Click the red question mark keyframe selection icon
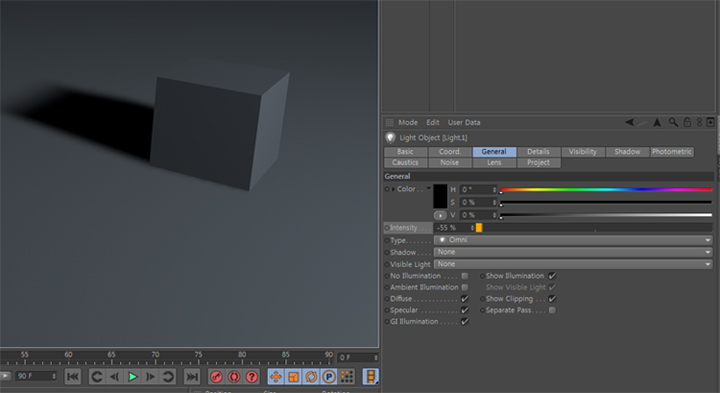Viewport: 720px width, 393px height. click(252, 377)
